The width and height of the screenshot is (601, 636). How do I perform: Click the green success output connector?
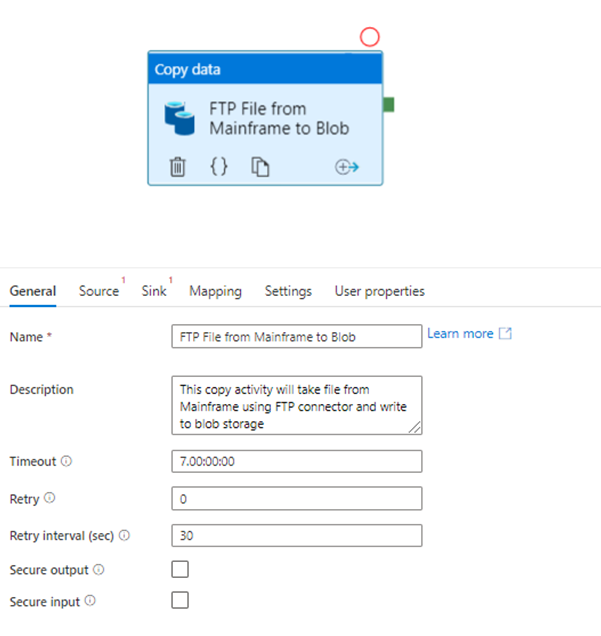[389, 105]
